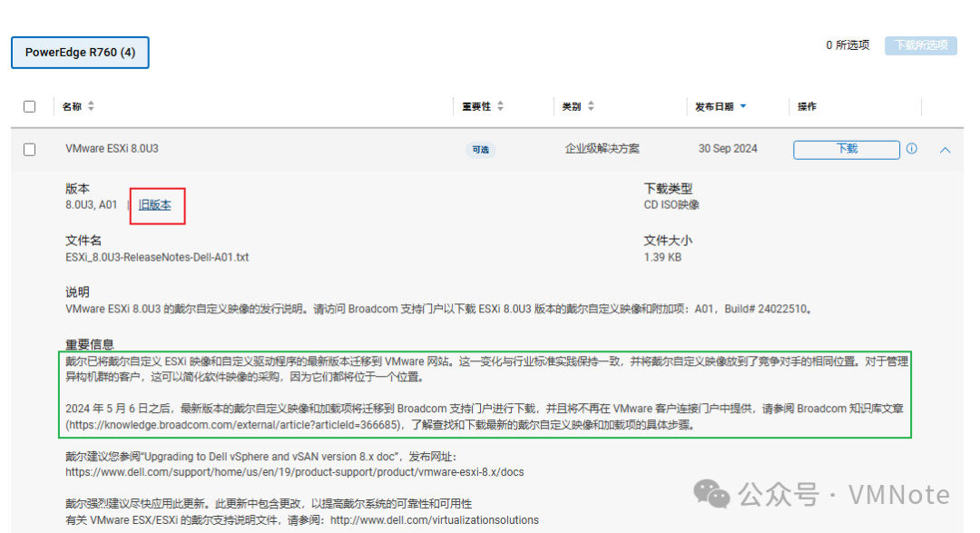
Task: Toggle 发布日期 sort dropdown arrow
Action: coord(743,106)
